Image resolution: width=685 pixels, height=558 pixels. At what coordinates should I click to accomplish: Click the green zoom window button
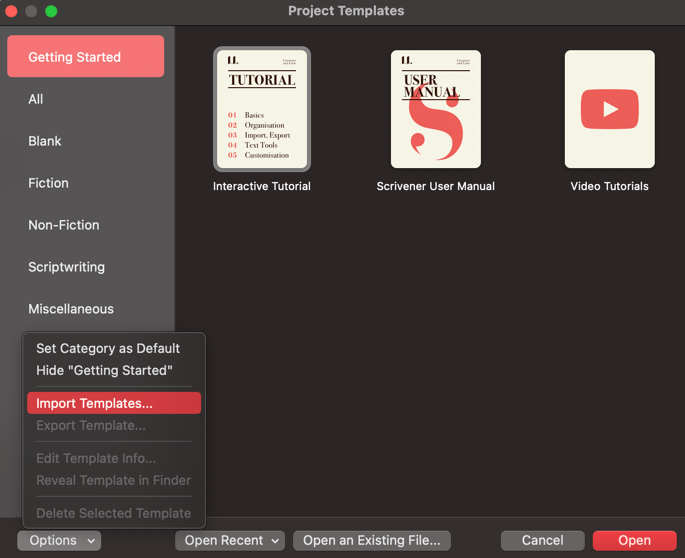[x=51, y=11]
